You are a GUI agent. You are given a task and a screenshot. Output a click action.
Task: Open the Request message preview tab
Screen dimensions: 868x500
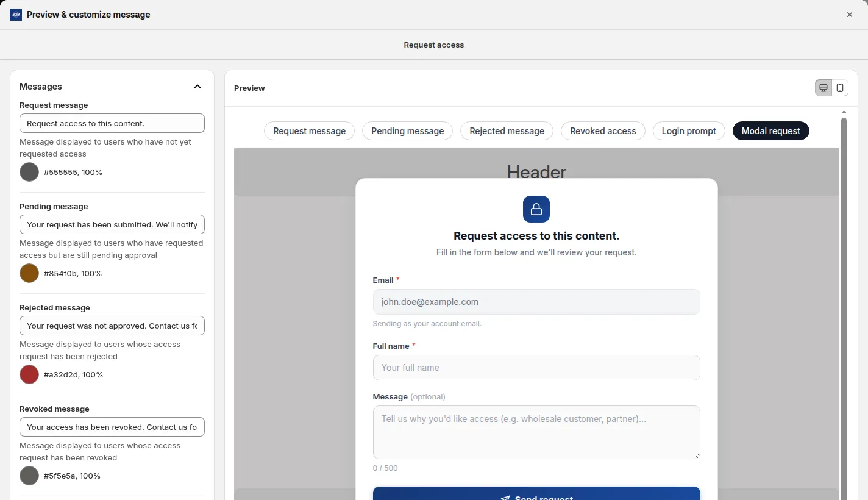point(309,131)
